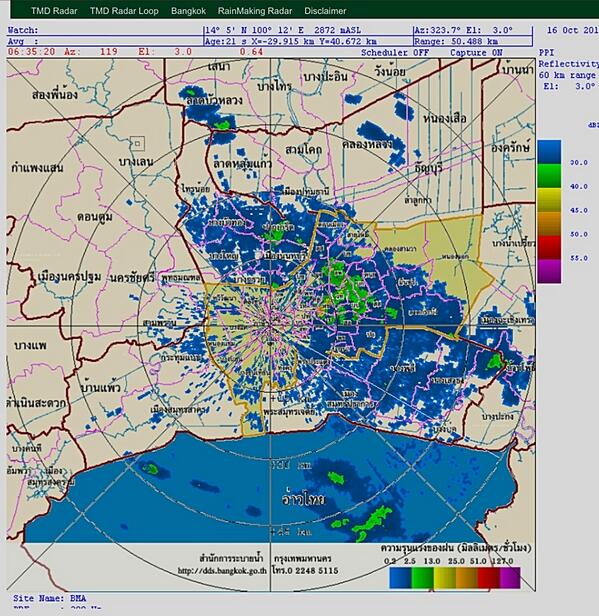Click the 'Az:323.7° El: 3.0°' readout
Viewport: 599px width, 616px height.
[x=463, y=30]
